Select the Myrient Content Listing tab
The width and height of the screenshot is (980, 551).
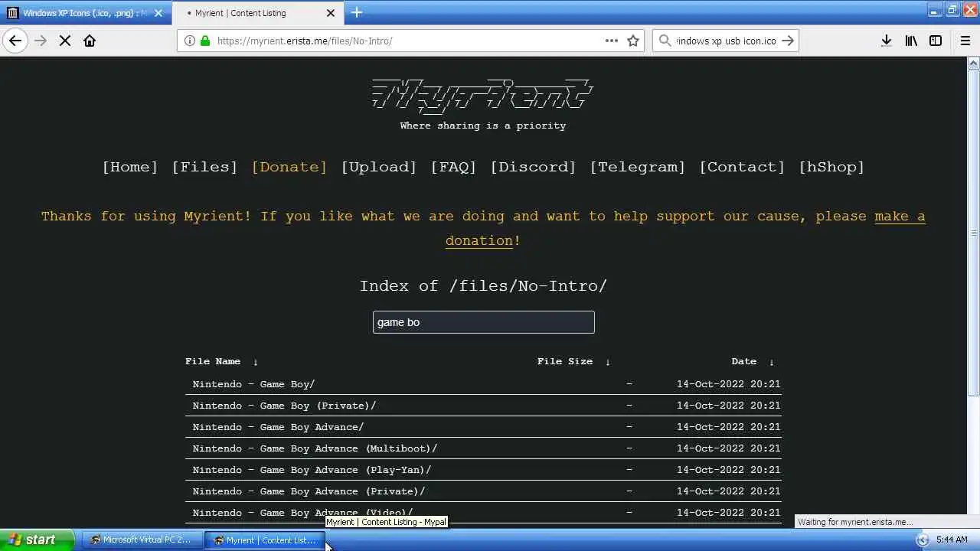(257, 13)
